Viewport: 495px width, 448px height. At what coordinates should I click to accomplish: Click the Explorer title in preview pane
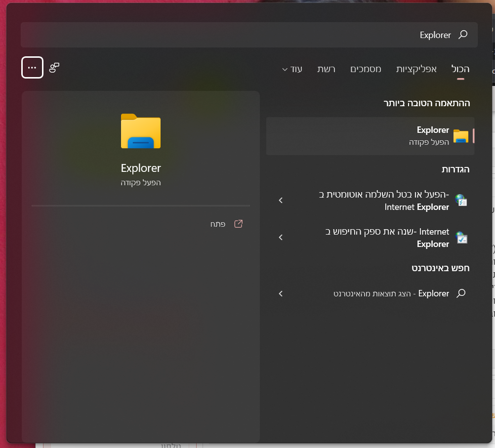(141, 168)
